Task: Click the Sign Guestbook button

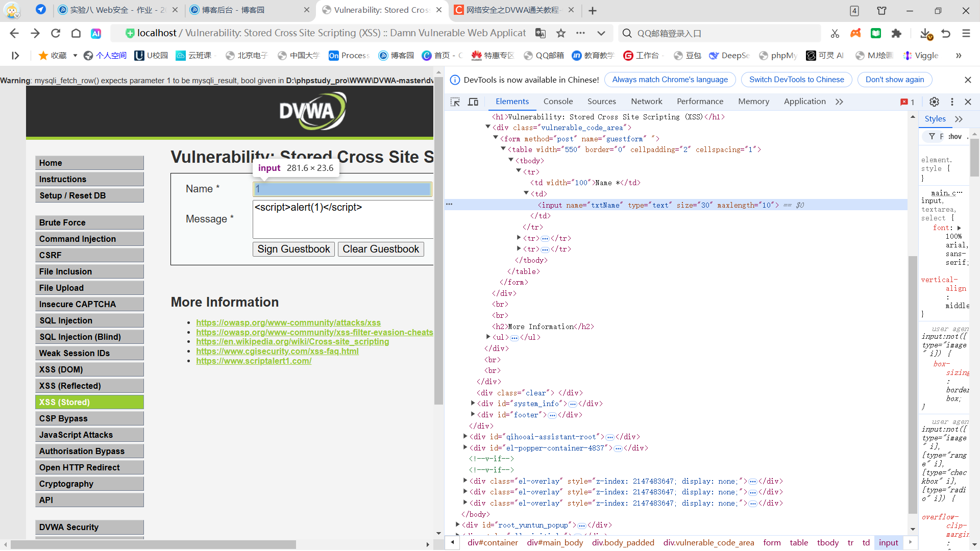Action: [293, 249]
